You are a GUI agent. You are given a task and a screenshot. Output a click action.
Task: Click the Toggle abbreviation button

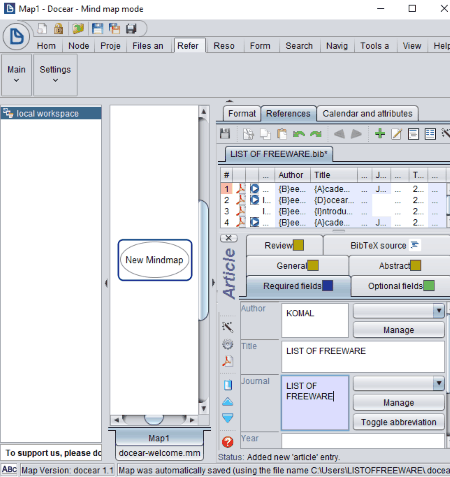(x=399, y=422)
